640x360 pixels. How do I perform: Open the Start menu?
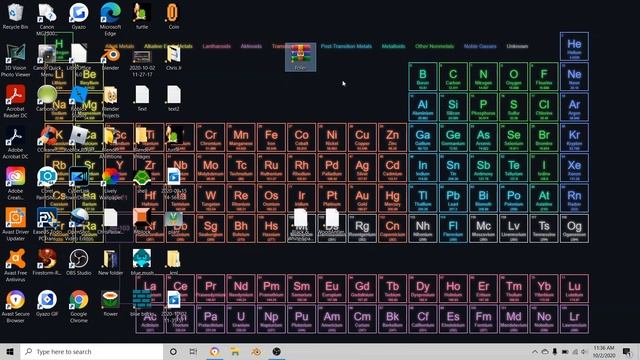10,351
